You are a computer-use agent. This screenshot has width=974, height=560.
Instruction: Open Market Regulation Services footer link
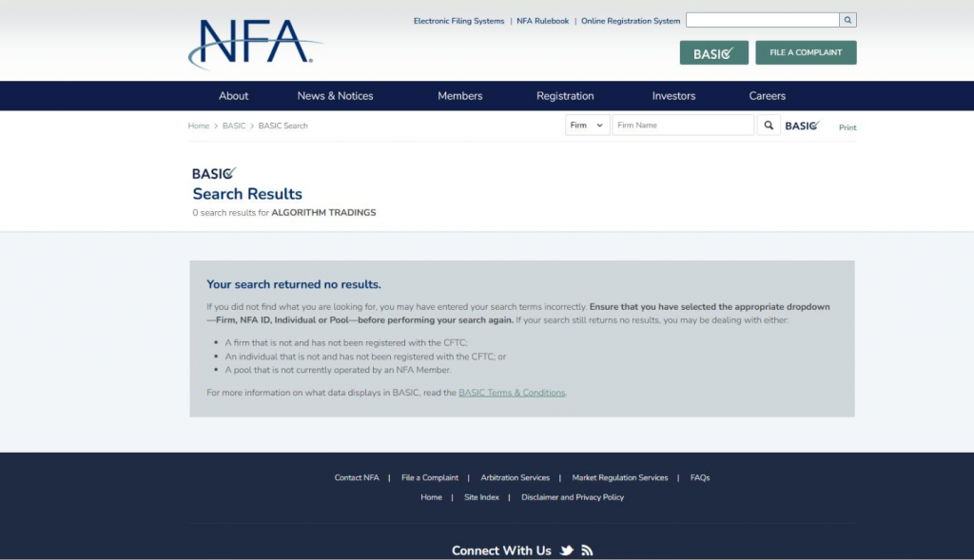pyautogui.click(x=619, y=477)
